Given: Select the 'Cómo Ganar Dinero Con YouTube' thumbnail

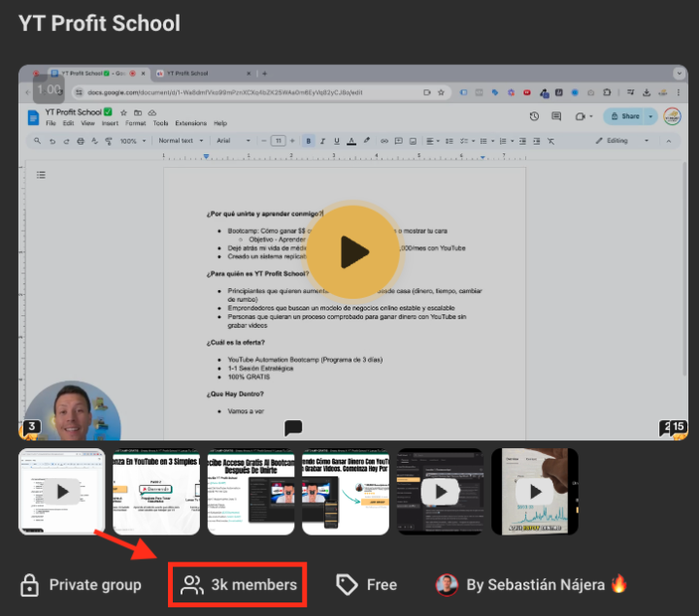Looking at the screenshot, I should [x=346, y=491].
